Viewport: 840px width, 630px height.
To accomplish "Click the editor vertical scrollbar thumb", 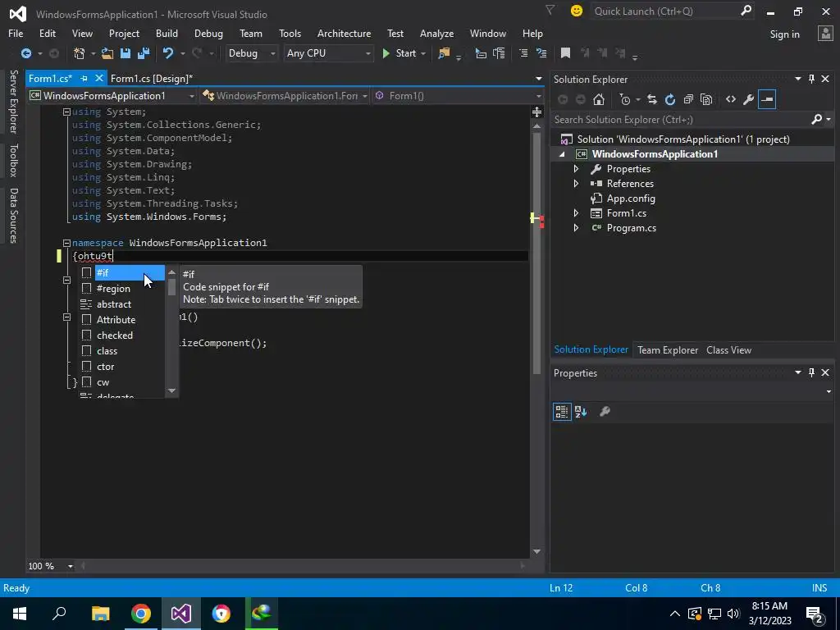I will (x=536, y=252).
